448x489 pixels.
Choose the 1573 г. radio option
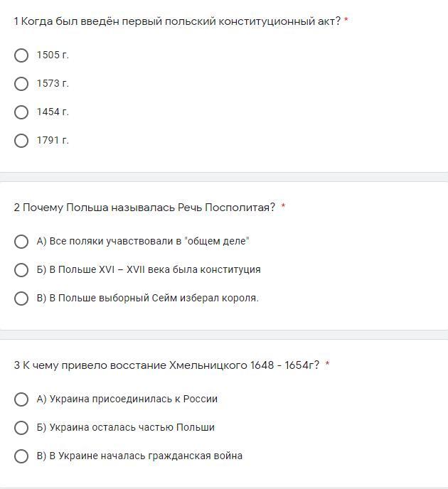click(x=21, y=84)
